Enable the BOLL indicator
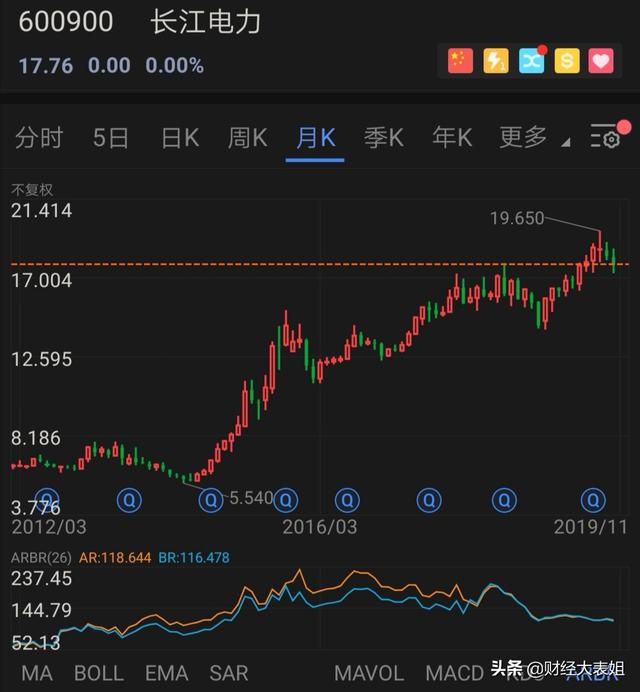This screenshot has height=692, width=640. [99, 673]
